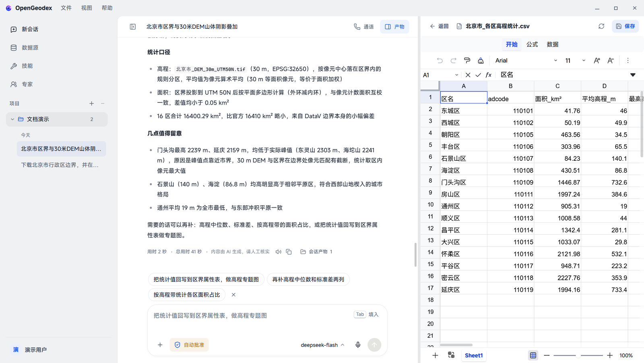Zoom in the spreadsheet with plus
This screenshot has height=363, width=644.
click(x=610, y=355)
